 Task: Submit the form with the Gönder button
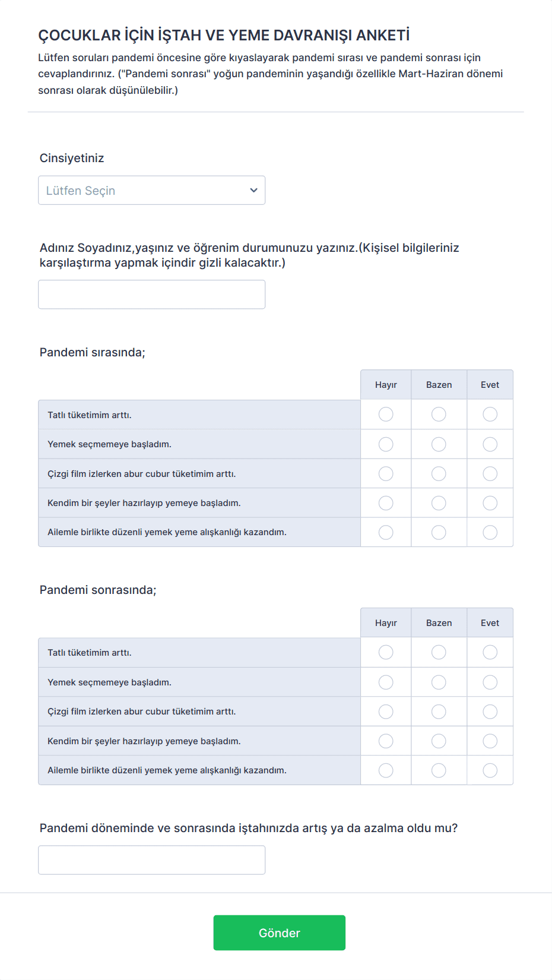(279, 932)
